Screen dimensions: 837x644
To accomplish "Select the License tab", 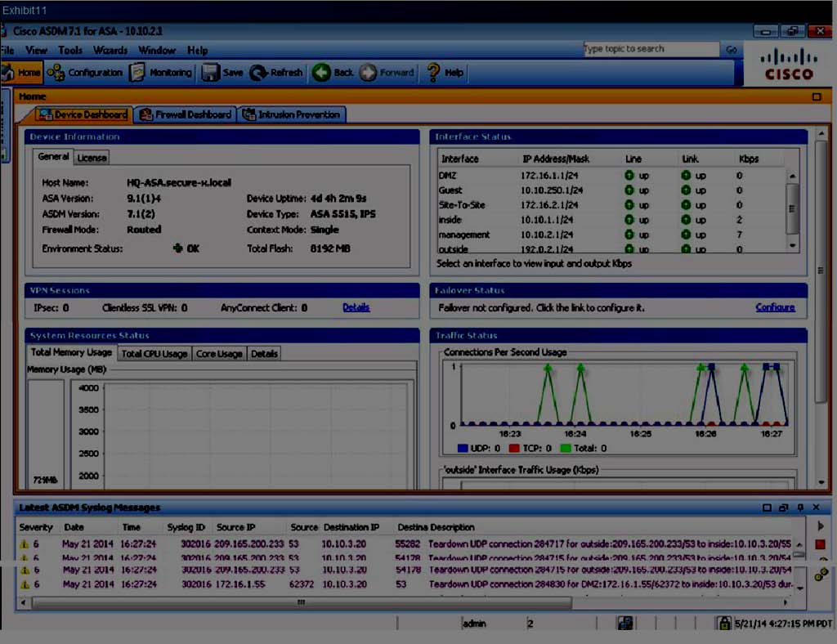I will pyautogui.click(x=92, y=158).
